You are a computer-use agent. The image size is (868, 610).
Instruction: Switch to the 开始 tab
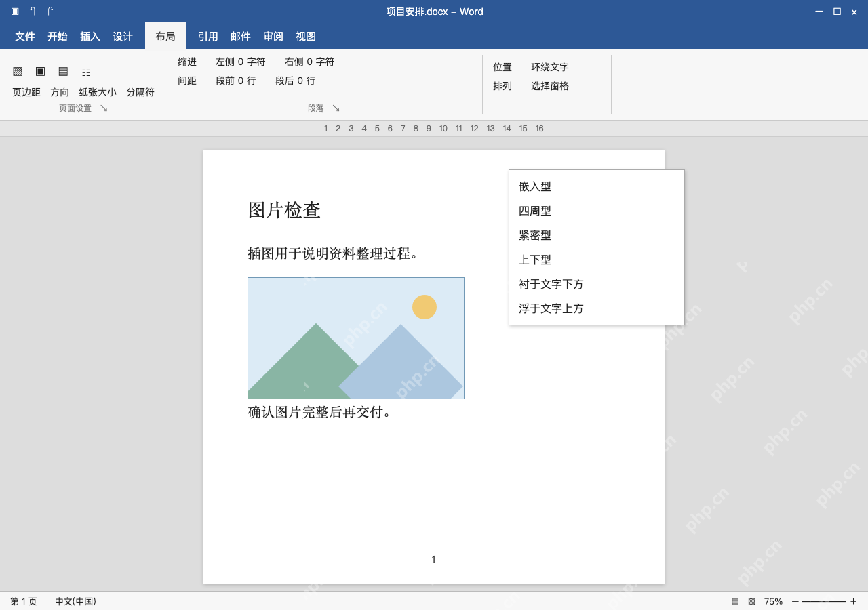click(x=58, y=37)
